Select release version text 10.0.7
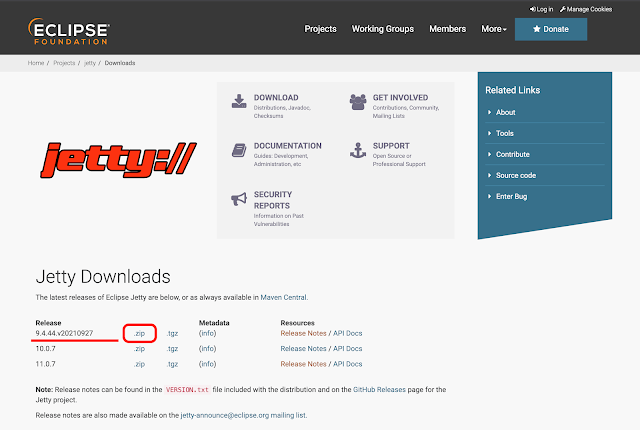The image size is (640, 430). [45, 349]
